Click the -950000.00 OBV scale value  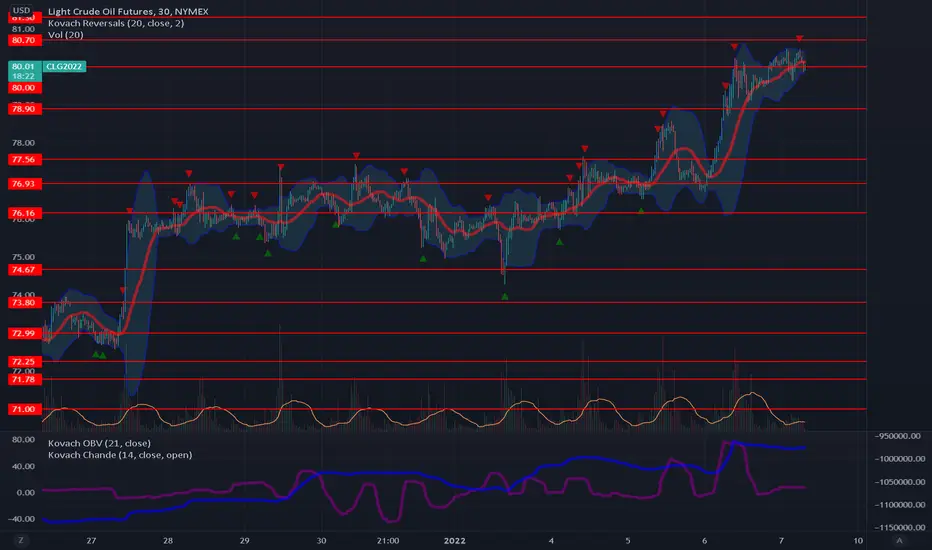pos(900,436)
